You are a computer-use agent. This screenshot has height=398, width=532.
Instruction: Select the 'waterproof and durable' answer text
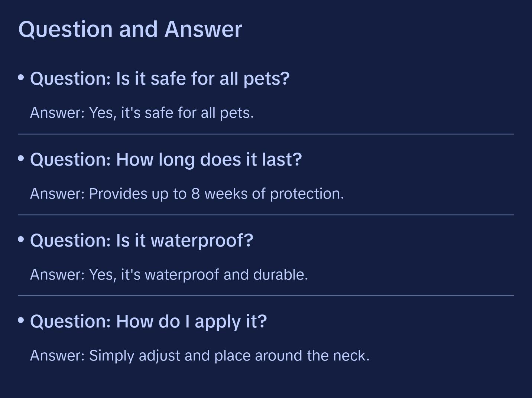coord(169,275)
